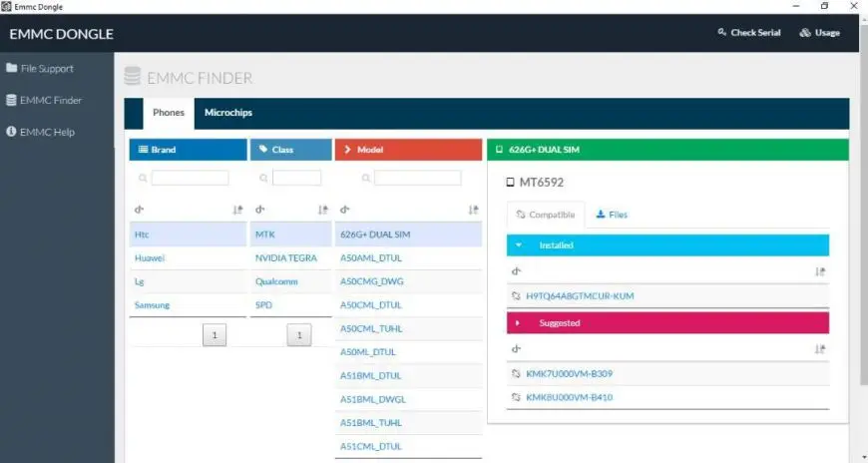The image size is (868, 463).
Task: Click the icon beside KMK8U000VM-B410
Action: (516, 397)
